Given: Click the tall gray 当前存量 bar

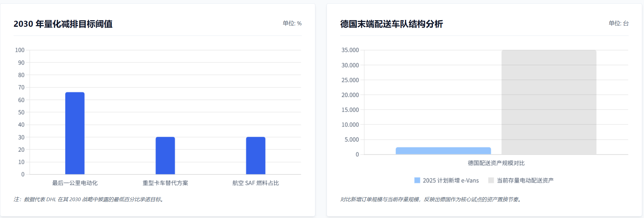Looking at the screenshot, I should click(x=549, y=102).
